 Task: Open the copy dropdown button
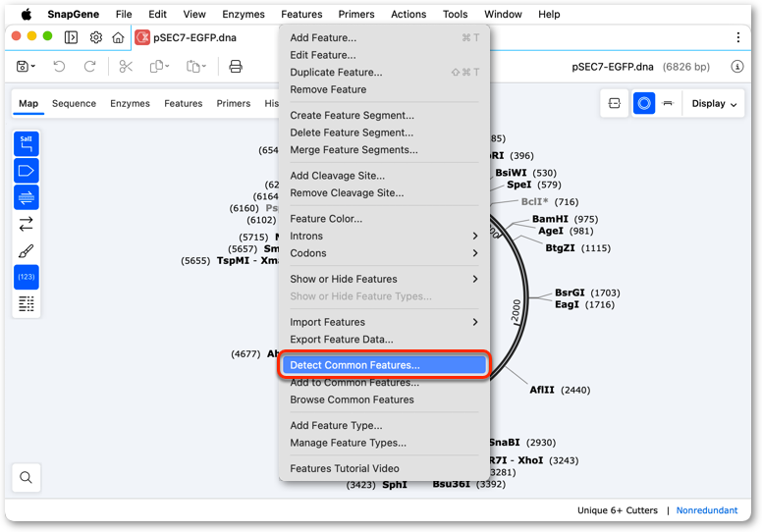coord(159,66)
